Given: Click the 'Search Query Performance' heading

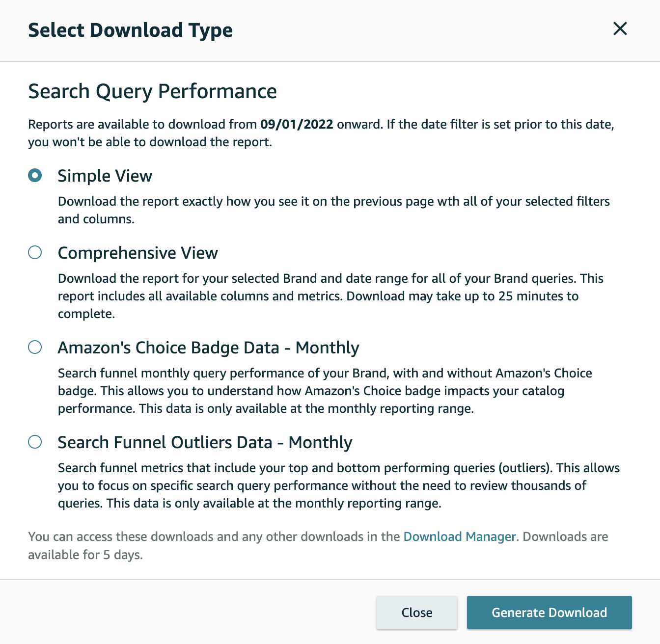Looking at the screenshot, I should pyautogui.click(x=152, y=91).
